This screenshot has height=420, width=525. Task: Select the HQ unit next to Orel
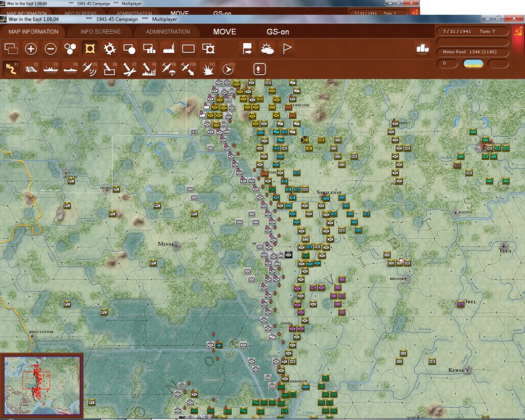click(460, 304)
